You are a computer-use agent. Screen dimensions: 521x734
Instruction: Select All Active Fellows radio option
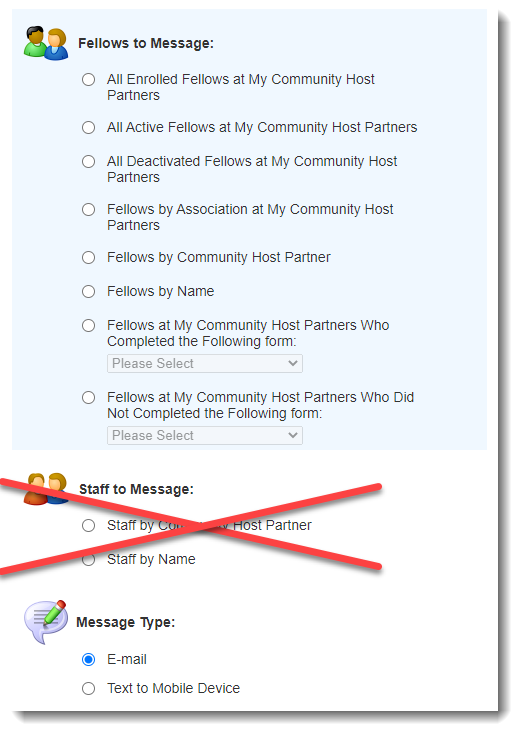tap(88, 127)
